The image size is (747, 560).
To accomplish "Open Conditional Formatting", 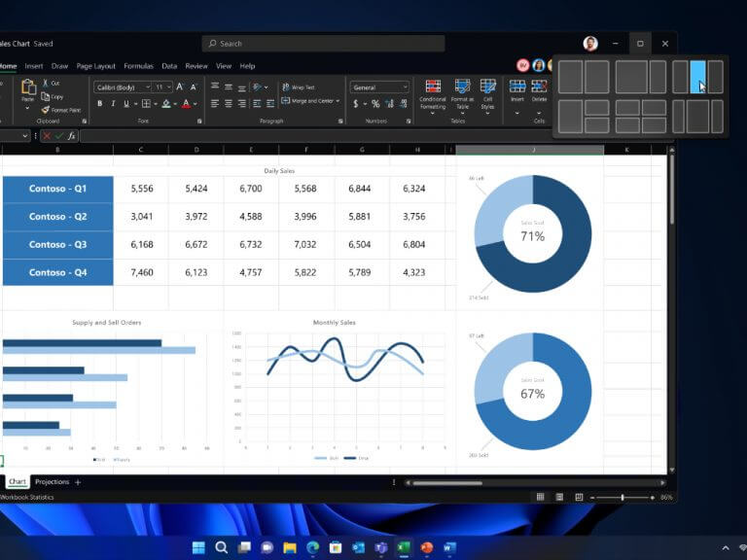I will (x=433, y=97).
